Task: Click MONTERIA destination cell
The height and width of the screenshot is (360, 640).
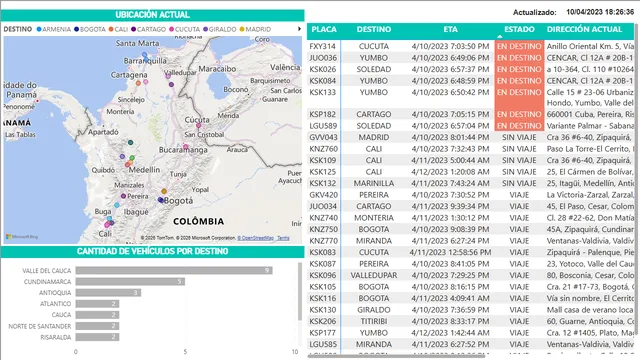Action: (373, 218)
